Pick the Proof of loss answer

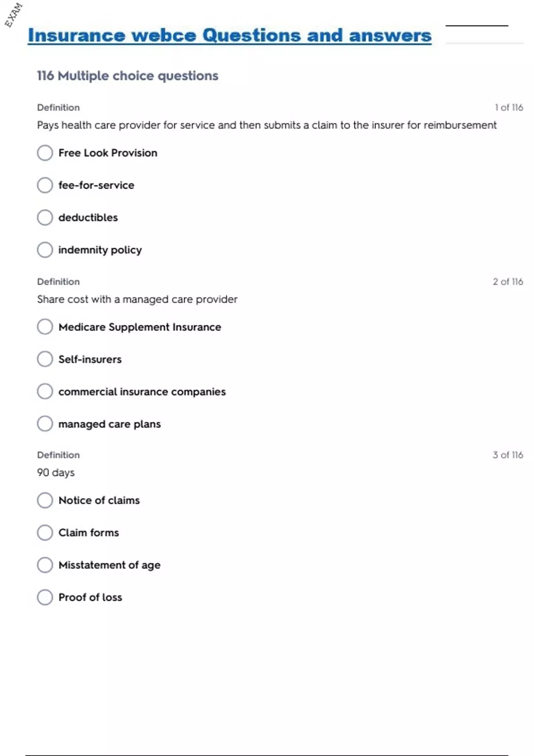[45, 597]
